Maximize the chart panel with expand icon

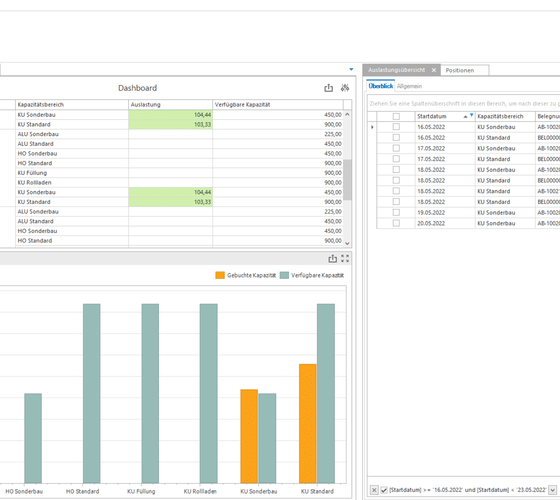pos(345,259)
